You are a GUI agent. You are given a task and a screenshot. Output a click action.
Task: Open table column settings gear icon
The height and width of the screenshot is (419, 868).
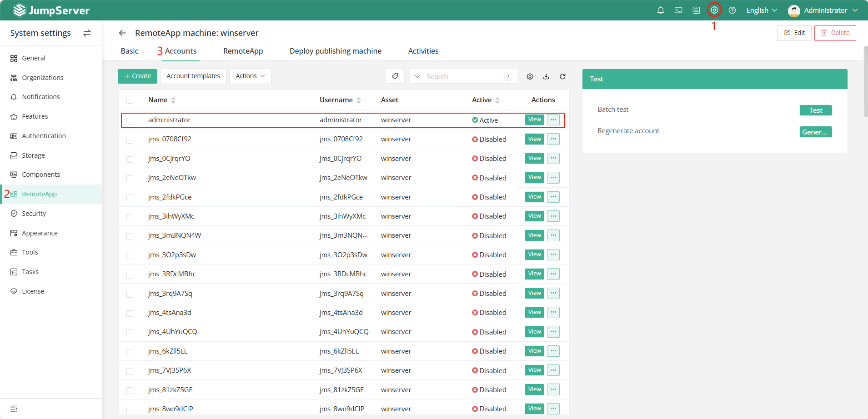click(x=530, y=76)
